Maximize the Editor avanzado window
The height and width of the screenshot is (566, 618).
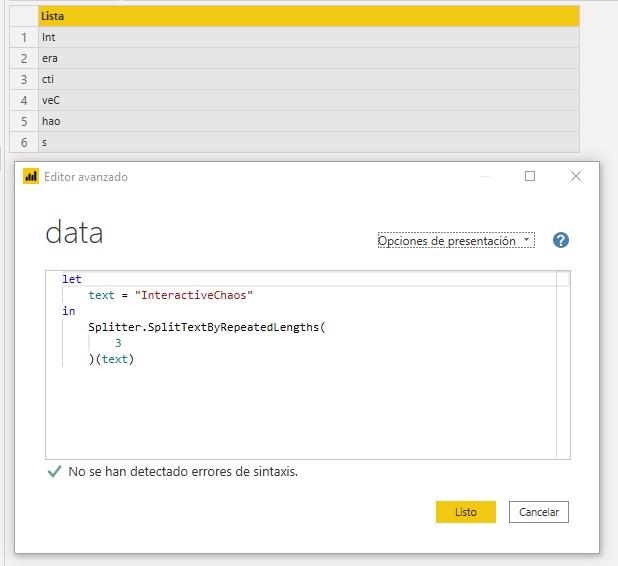(530, 177)
